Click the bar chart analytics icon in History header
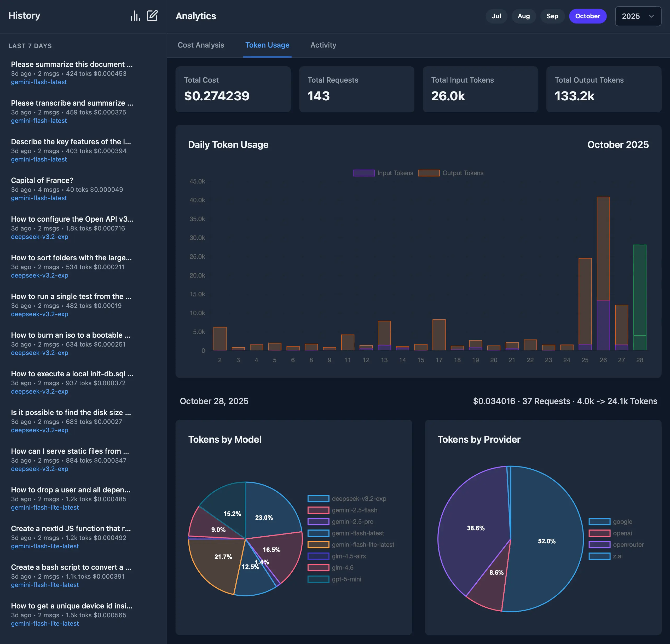The width and height of the screenshot is (670, 644). pyautogui.click(x=135, y=16)
